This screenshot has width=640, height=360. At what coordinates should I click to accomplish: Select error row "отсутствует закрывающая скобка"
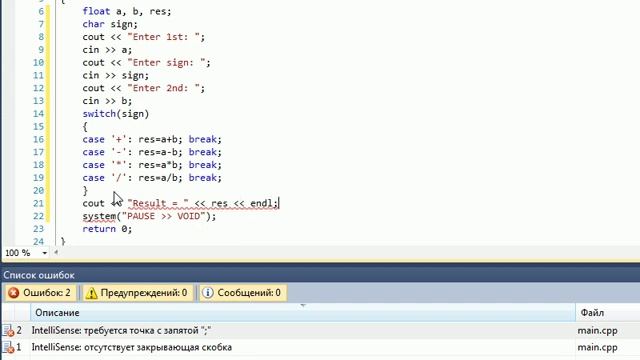coord(320,347)
